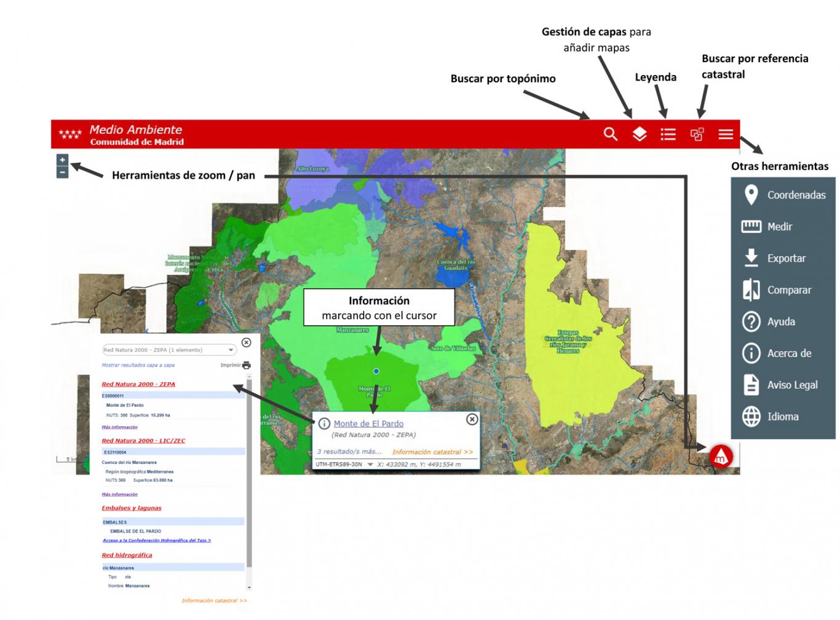Open cadastral reference search icon

(697, 134)
